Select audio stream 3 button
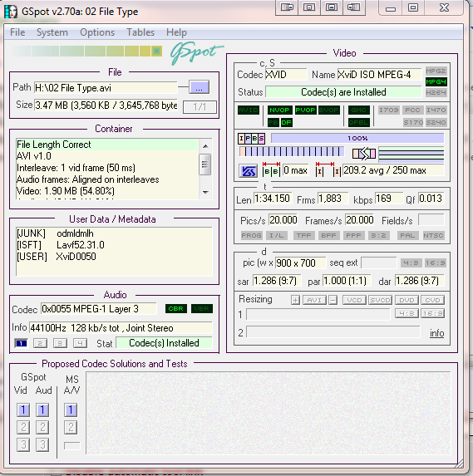 pyautogui.click(x=60, y=344)
